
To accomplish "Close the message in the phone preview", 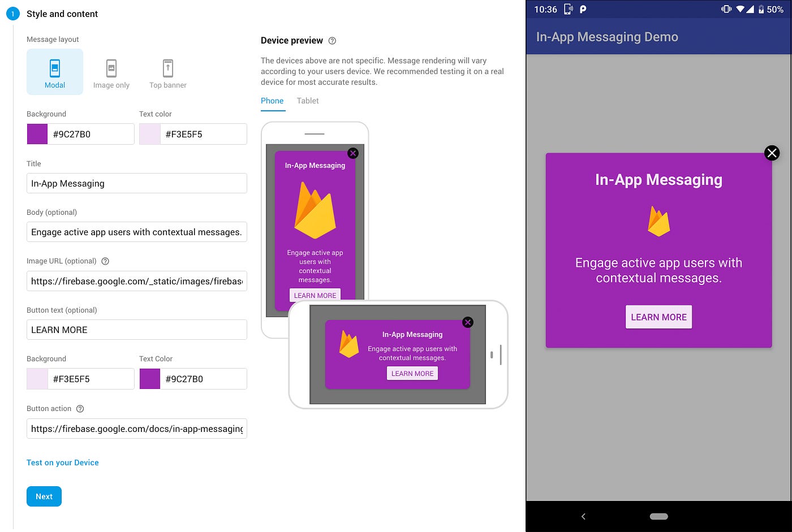I will [353, 153].
